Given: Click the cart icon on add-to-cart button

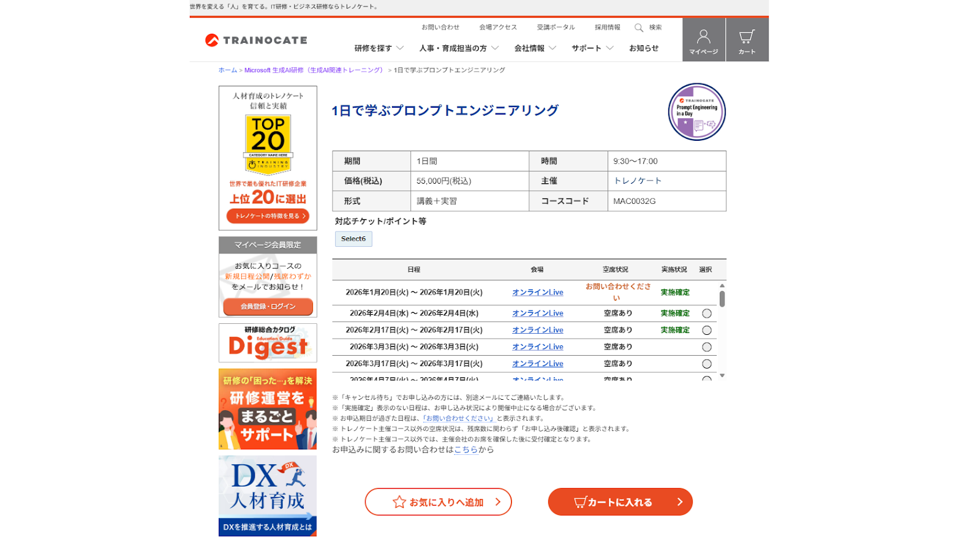Looking at the screenshot, I should pyautogui.click(x=580, y=502).
